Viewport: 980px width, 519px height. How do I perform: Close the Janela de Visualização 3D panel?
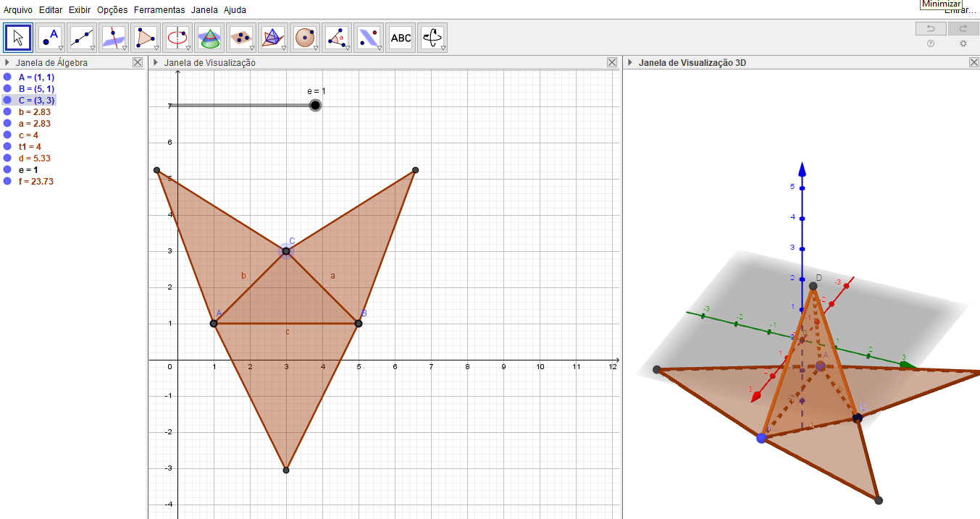[974, 63]
